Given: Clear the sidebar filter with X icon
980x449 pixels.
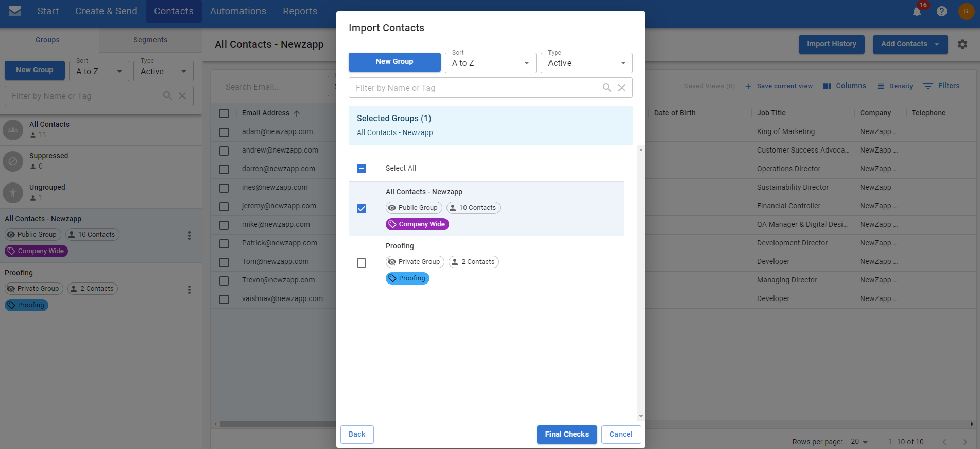Looking at the screenshot, I should (182, 96).
